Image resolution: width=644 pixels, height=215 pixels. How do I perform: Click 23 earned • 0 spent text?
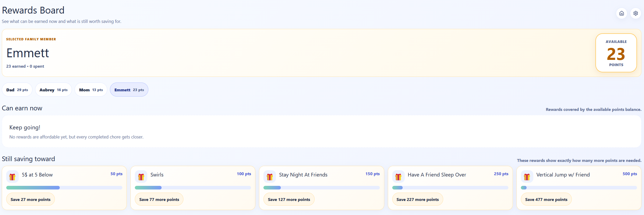(25, 66)
